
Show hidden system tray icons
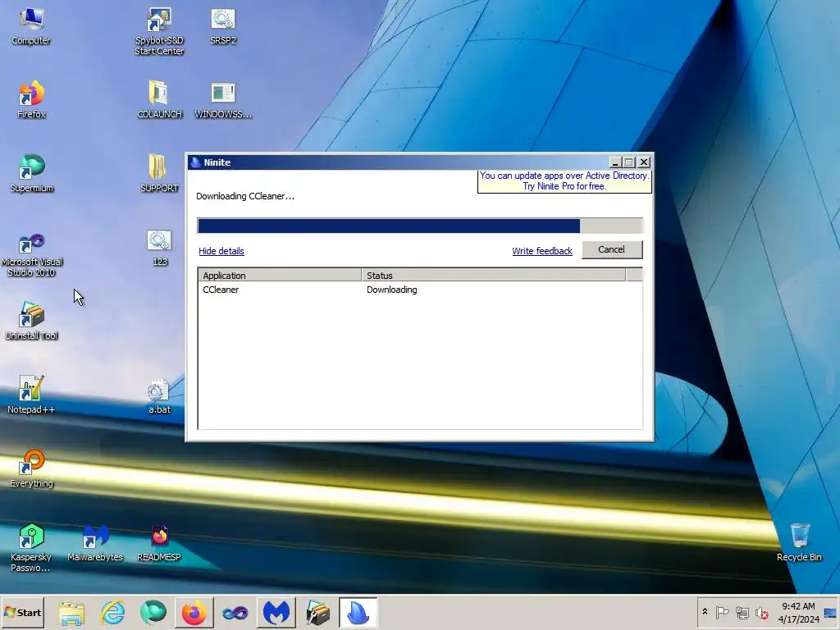[705, 612]
